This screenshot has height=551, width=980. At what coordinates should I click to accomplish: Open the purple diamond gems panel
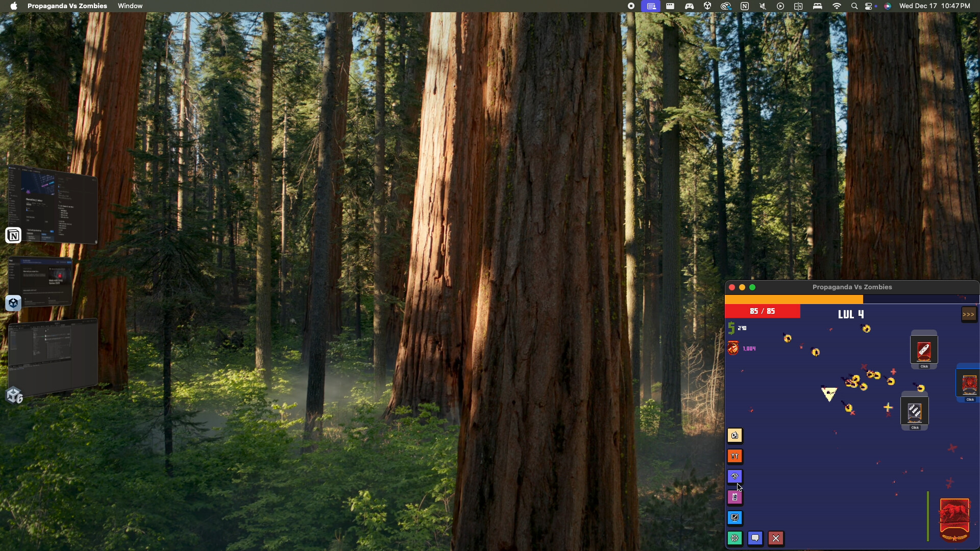[735, 476]
